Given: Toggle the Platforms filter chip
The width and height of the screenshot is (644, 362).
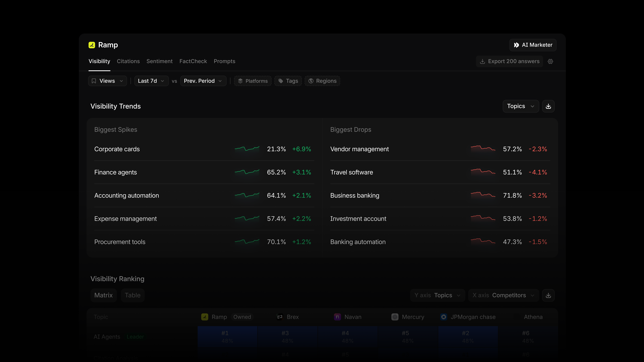Looking at the screenshot, I should (x=253, y=81).
